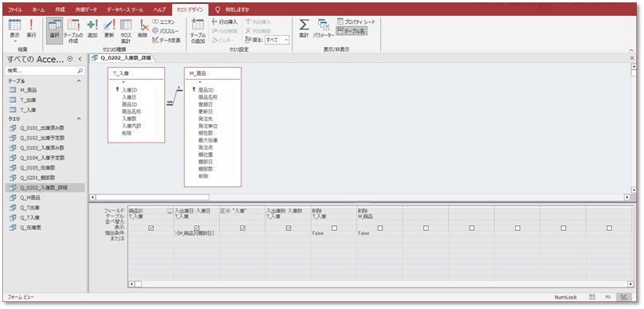Toggle 表示 checkbox for 削除 T_入庫 column
The image size is (644, 309).
click(x=334, y=228)
